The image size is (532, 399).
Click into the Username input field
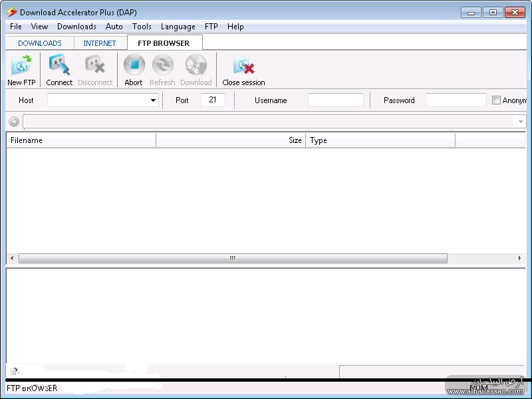336,100
